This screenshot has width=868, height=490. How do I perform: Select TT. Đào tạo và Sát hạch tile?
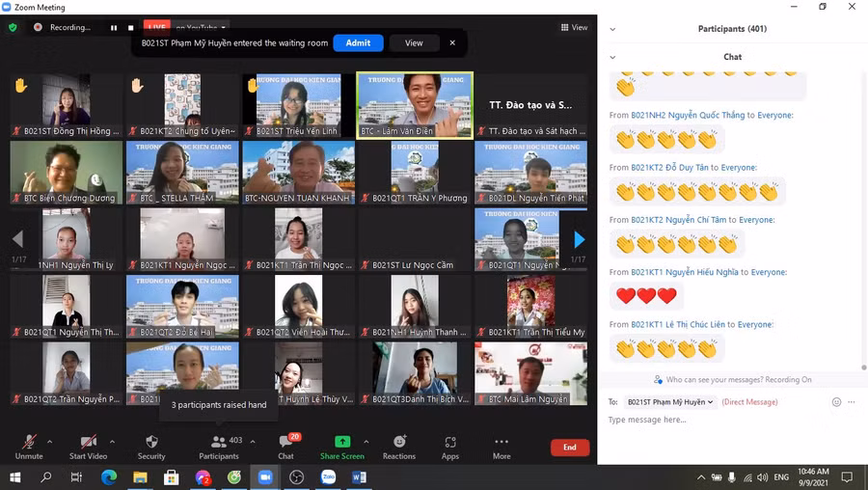tap(530, 105)
